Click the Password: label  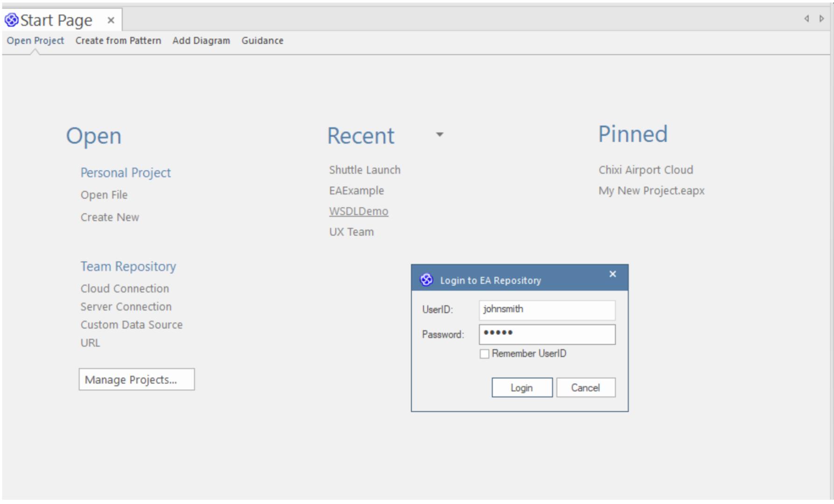pyautogui.click(x=443, y=335)
